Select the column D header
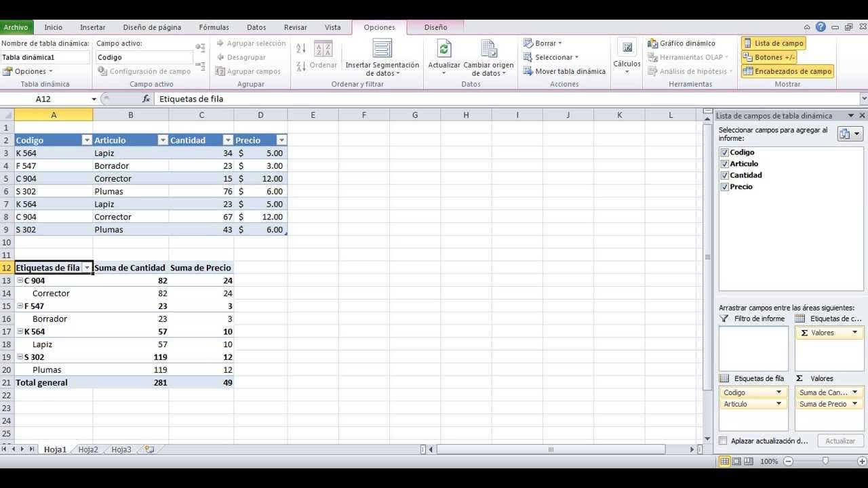Viewport: 868px width, 488px height. (x=260, y=115)
